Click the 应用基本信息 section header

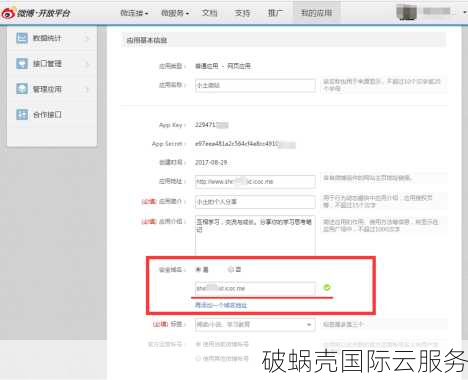tap(283, 40)
